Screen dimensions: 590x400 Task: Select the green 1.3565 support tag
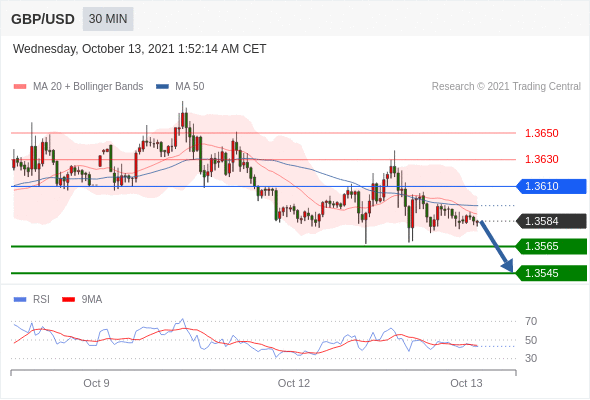click(x=551, y=246)
